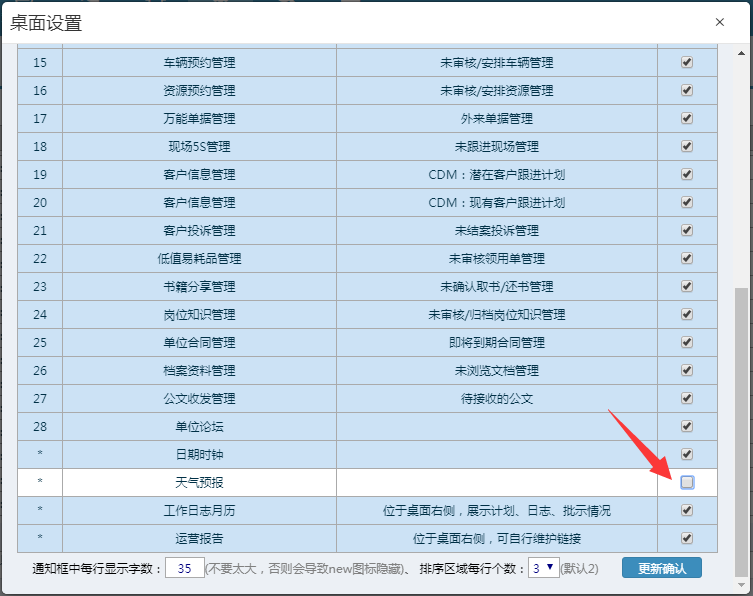Disable the 万能单据管理 checkbox
753x596 pixels.
(687, 118)
